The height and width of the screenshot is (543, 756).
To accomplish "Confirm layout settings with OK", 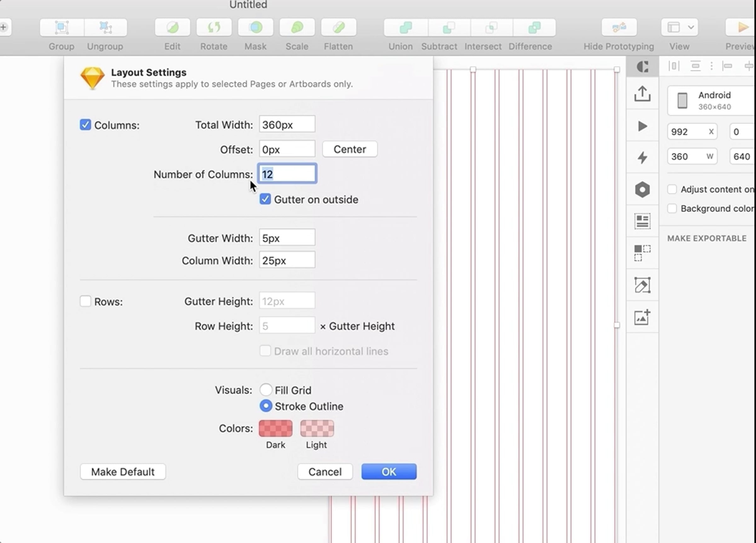I will tap(389, 471).
